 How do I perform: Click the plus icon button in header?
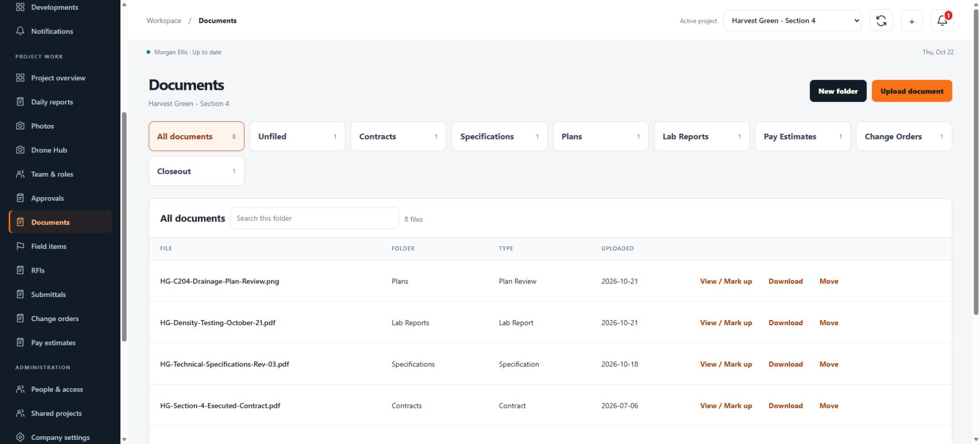912,21
